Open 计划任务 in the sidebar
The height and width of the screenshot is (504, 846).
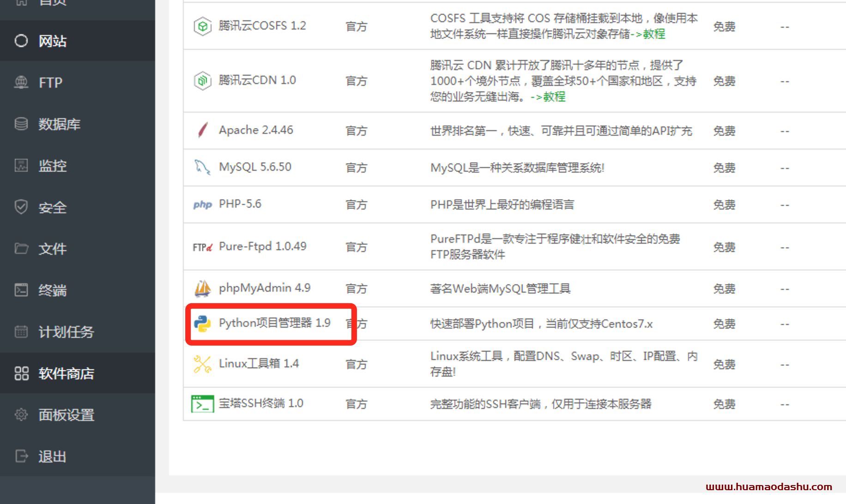point(77,331)
